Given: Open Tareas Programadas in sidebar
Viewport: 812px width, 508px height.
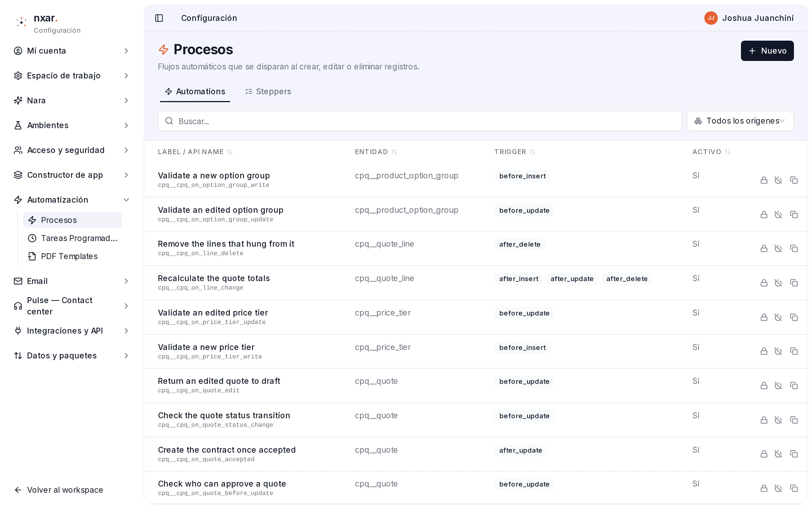Looking at the screenshot, I should (72, 238).
